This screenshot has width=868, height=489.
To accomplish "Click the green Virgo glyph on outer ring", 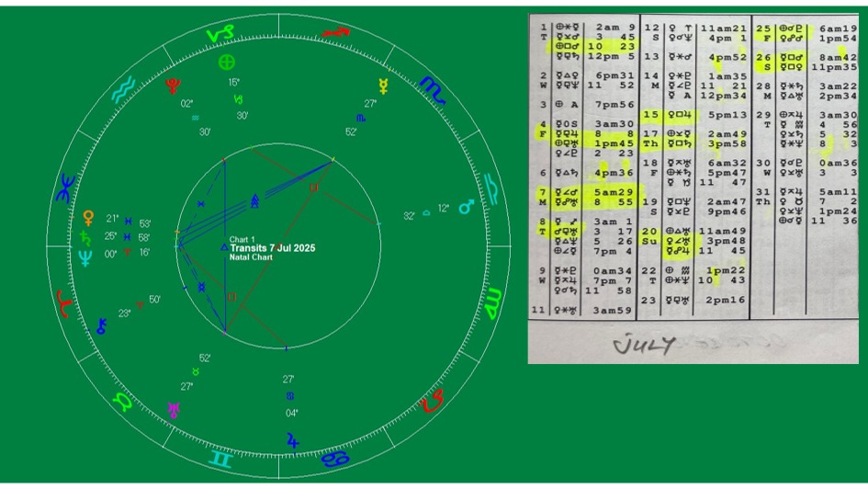I will click(494, 303).
